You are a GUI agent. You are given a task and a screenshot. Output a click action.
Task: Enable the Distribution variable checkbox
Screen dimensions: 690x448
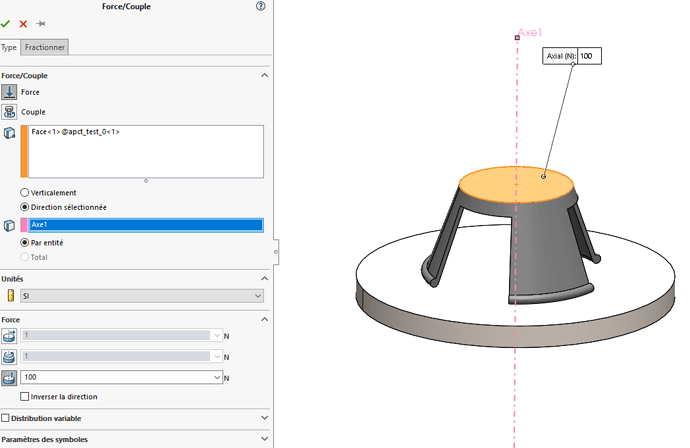pyautogui.click(x=5, y=418)
